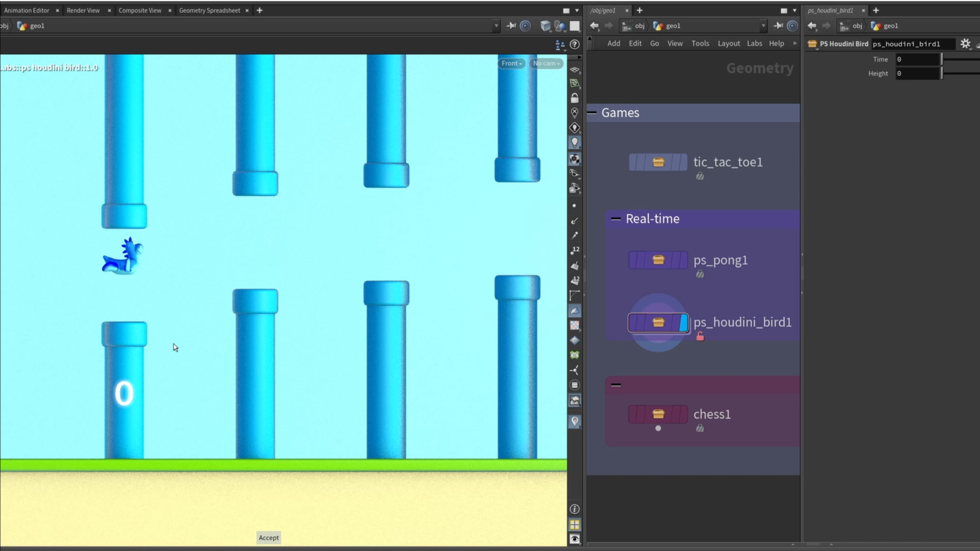Click the display point numbers icon
The image size is (980, 551).
tap(575, 250)
